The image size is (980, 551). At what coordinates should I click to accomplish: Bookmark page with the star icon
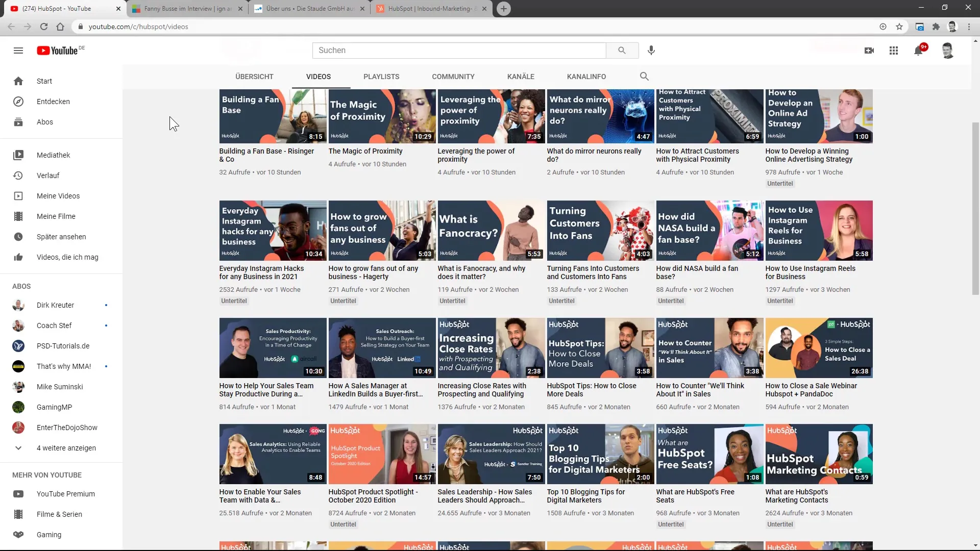click(899, 27)
